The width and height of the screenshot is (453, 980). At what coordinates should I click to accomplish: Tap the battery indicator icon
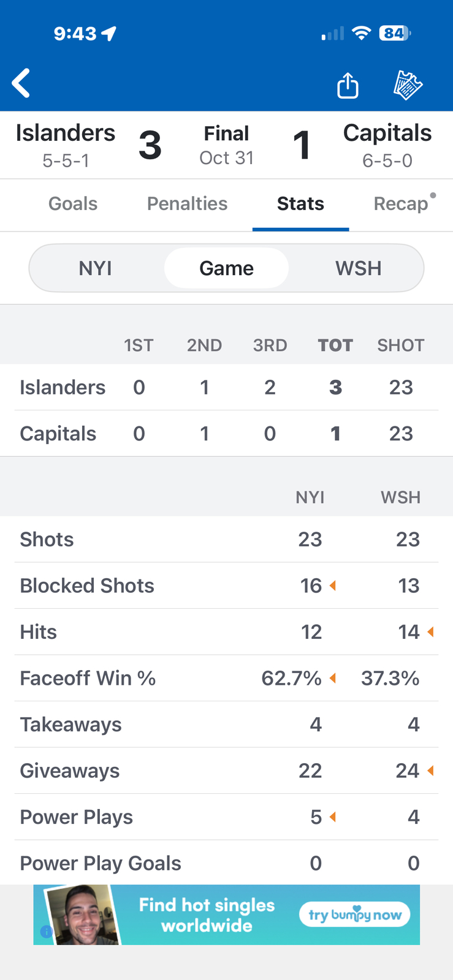point(394,33)
